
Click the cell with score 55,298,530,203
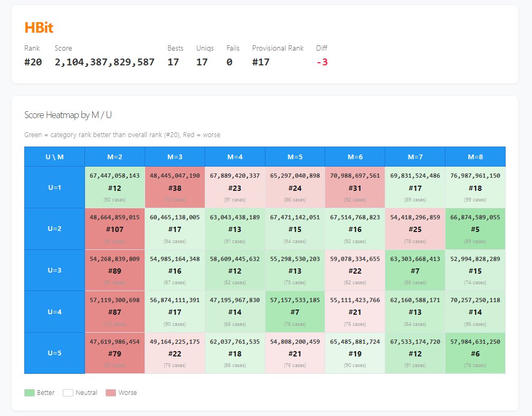pyautogui.click(x=295, y=270)
